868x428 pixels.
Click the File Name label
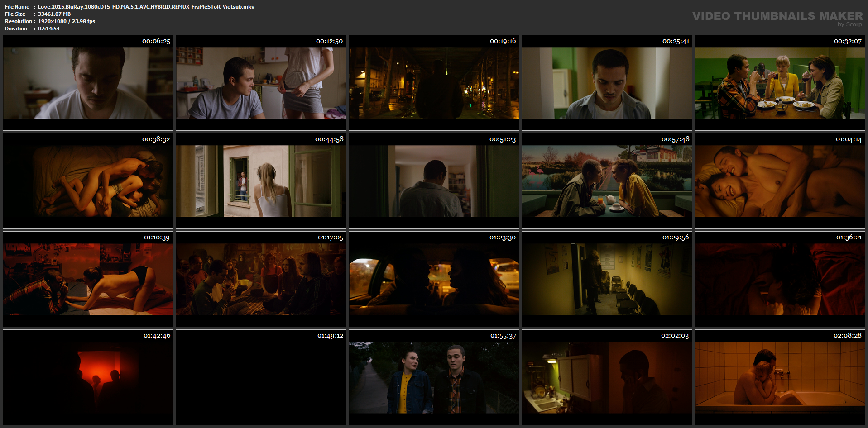17,7
